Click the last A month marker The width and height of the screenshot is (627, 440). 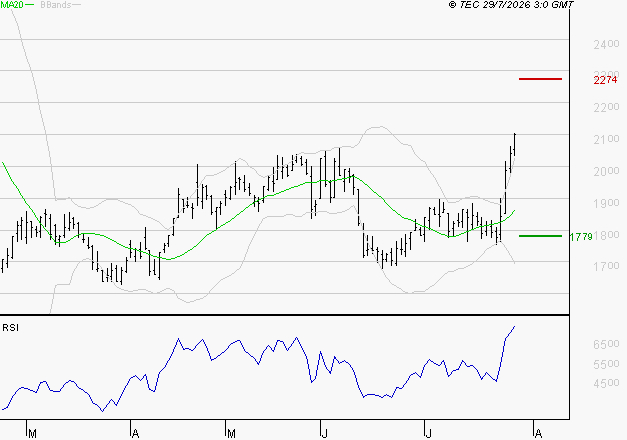click(538, 434)
